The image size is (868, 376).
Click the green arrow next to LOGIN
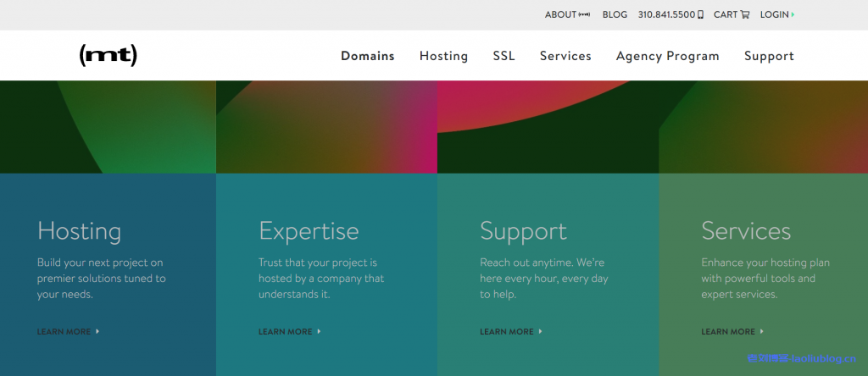click(793, 14)
